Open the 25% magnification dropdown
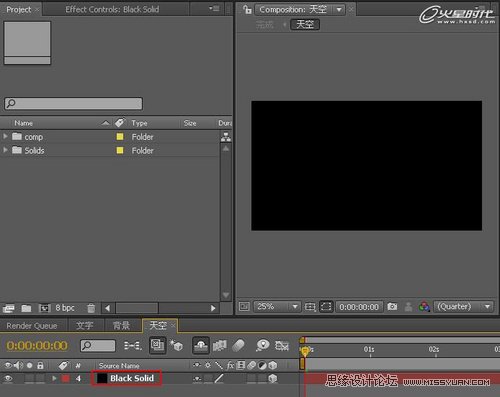500x397 pixels. coord(277,306)
